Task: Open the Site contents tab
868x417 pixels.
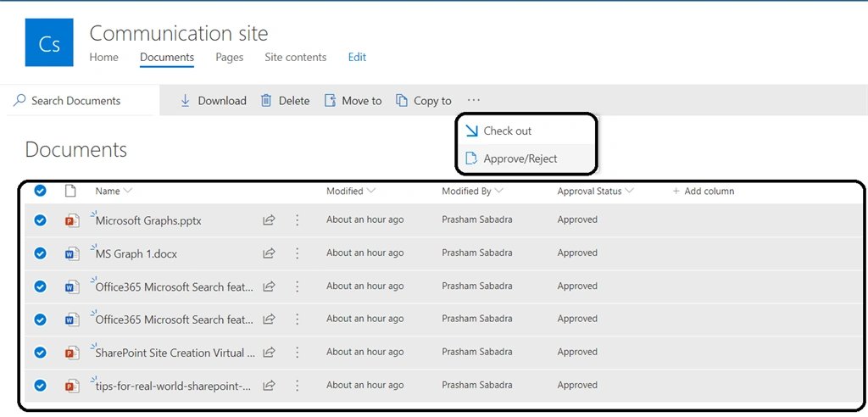Action: [x=296, y=57]
